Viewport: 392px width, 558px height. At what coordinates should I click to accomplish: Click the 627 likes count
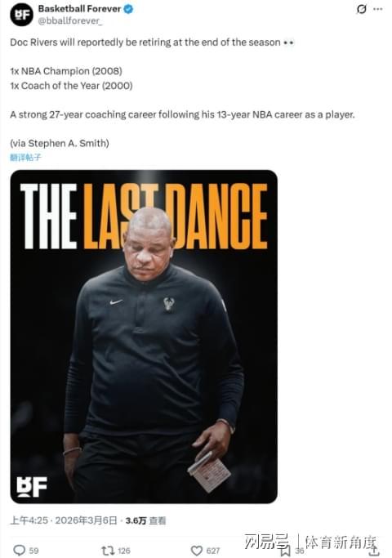[213, 551]
